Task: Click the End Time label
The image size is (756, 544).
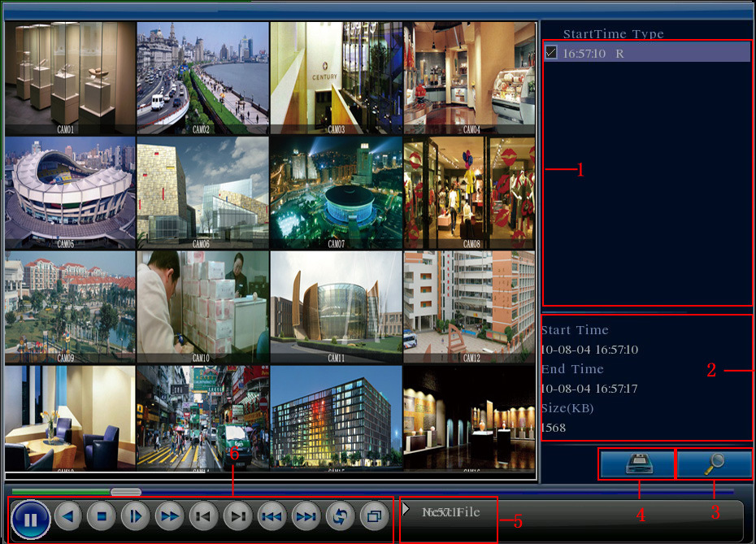Action: 572,369
